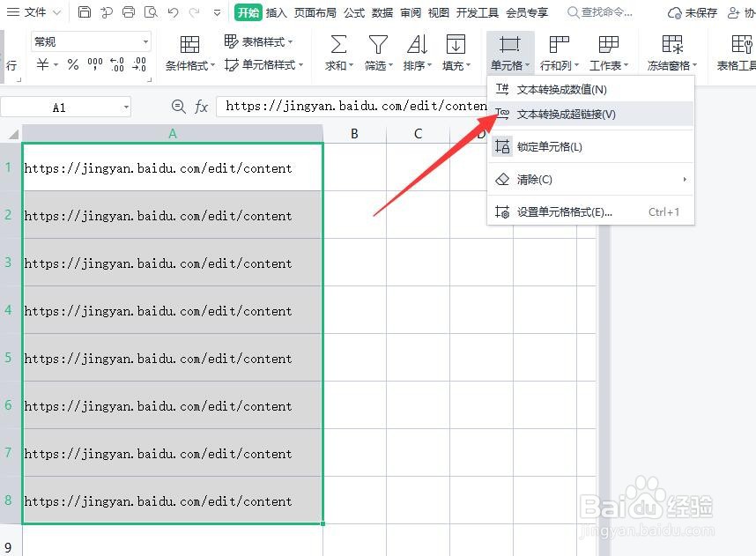Apply thousands separator 000 icon
Screen dimensions: 756x556
pos(95,63)
